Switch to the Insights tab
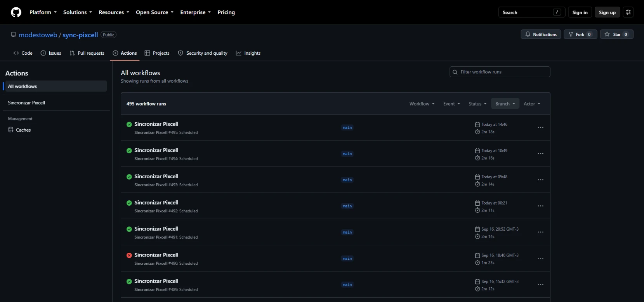Screen dimensions: 644x302 point(248,53)
